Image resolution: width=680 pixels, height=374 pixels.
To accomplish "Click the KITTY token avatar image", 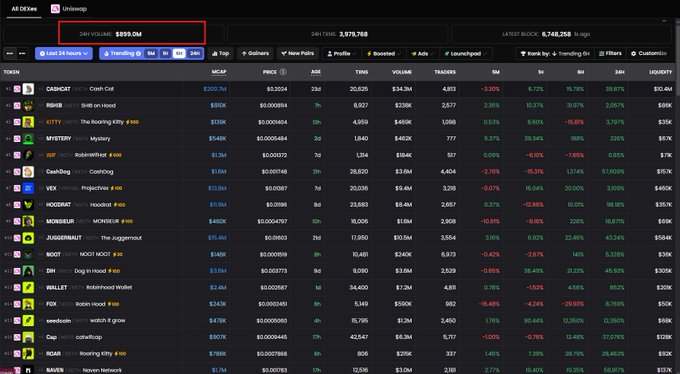I will pyautogui.click(x=28, y=122).
